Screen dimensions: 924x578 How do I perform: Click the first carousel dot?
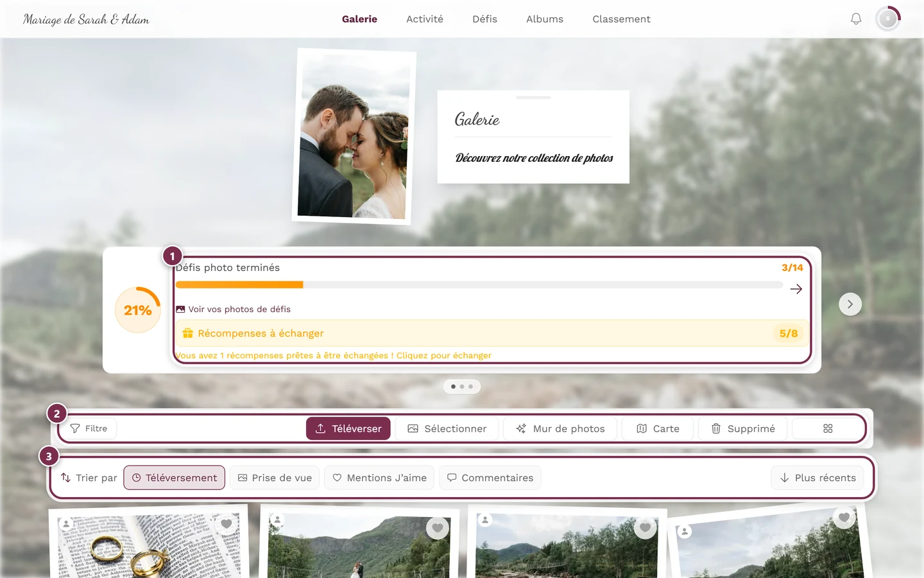454,387
